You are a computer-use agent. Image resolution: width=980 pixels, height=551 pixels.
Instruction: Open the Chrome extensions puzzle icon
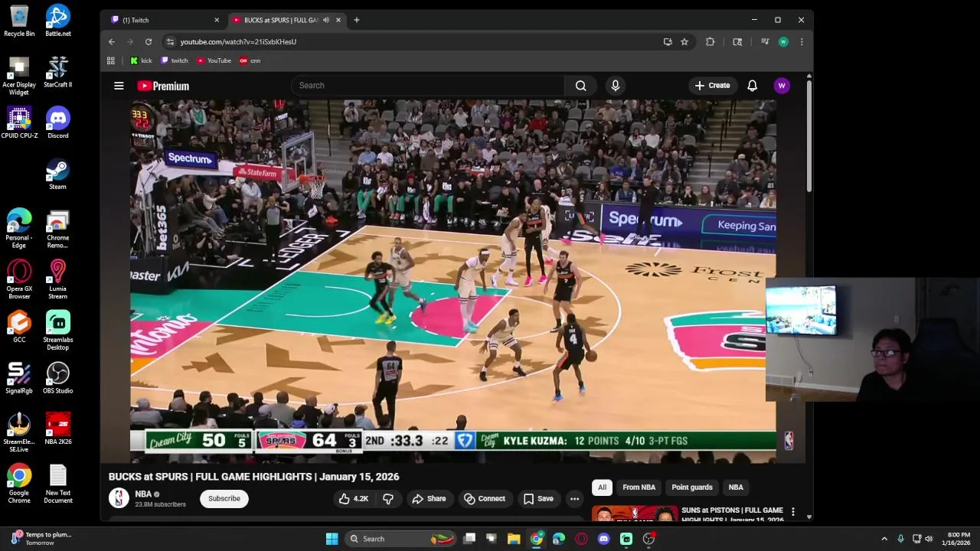[710, 42]
